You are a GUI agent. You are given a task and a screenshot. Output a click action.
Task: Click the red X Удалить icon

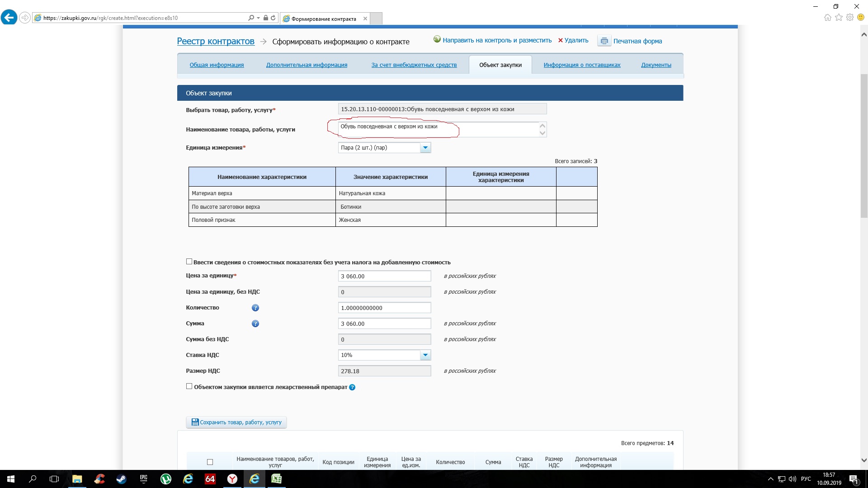560,40
